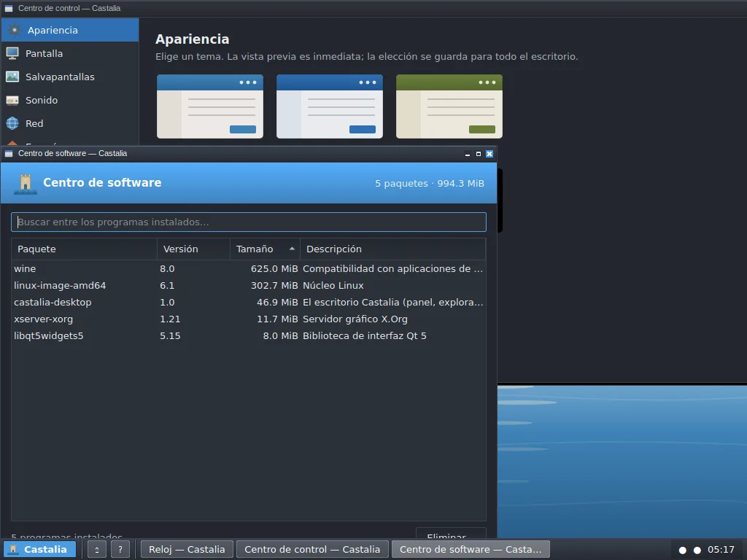Click the Apariencia heading in Centro de control
This screenshot has height=560, width=747.
(x=192, y=39)
